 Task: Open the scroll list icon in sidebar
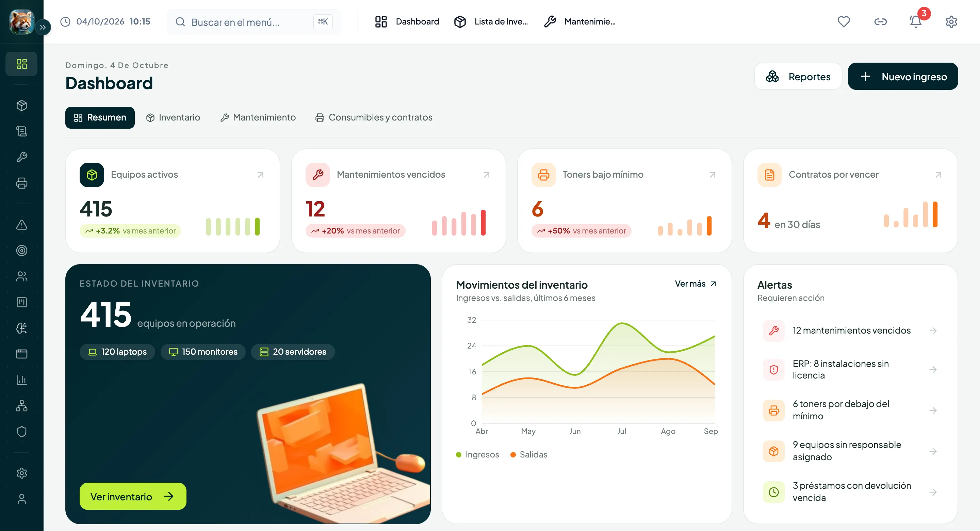point(22,131)
